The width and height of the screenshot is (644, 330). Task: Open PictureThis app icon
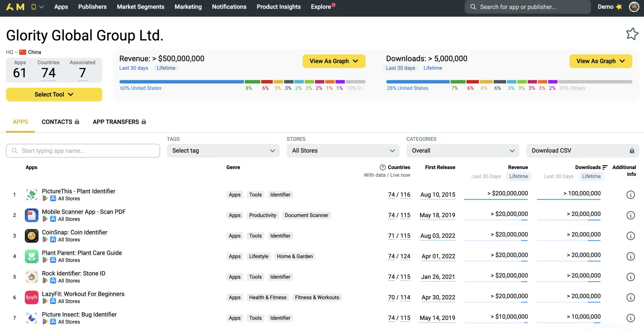coord(32,195)
